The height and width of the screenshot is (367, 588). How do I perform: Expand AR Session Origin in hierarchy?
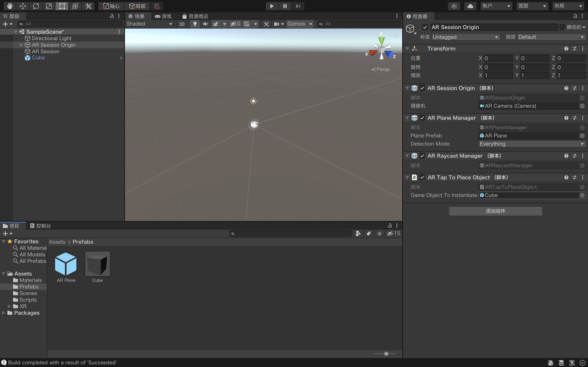point(21,45)
